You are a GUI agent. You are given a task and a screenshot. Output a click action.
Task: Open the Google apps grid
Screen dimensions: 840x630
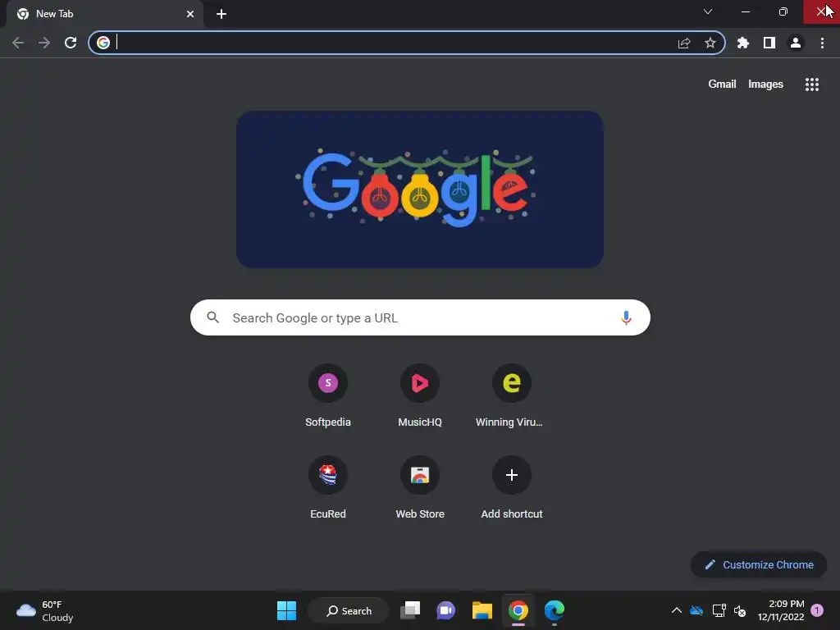[812, 84]
